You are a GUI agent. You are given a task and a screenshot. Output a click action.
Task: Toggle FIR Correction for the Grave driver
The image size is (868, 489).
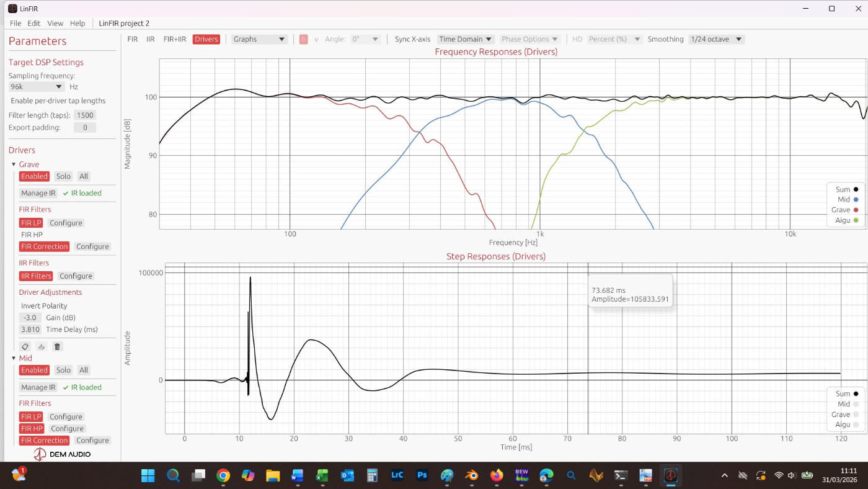(x=44, y=246)
